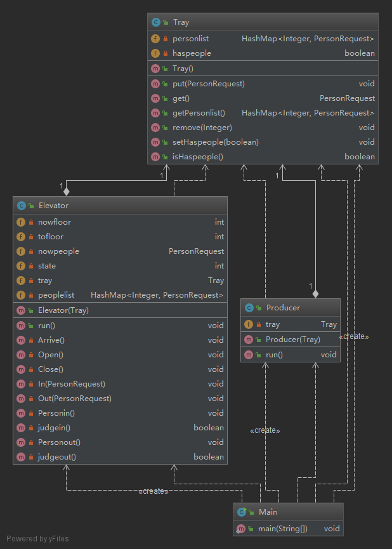Click the tray field in Elevator
Image resolution: width=392 pixels, height=549 pixels.
[x=120, y=281]
